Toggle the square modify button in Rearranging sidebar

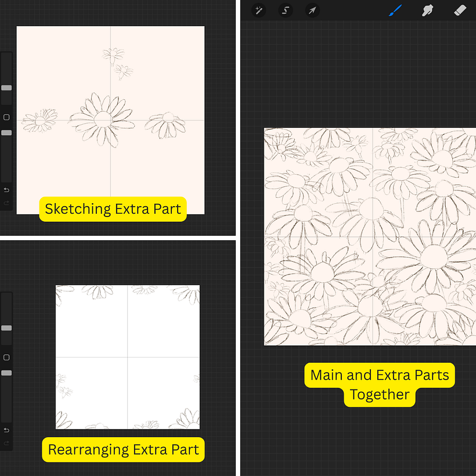pyautogui.click(x=6, y=358)
